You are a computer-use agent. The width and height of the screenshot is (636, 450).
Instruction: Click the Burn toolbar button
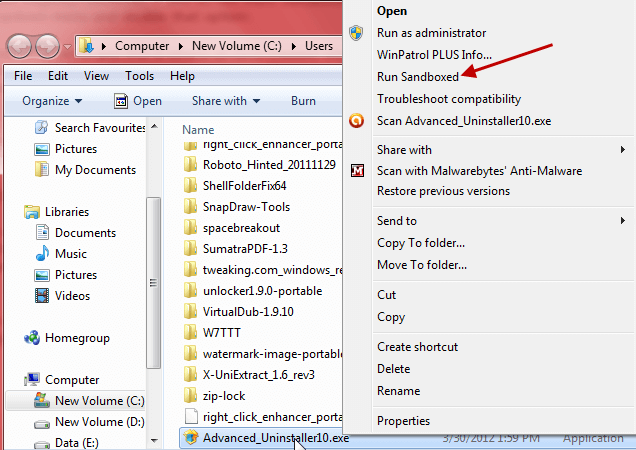(303, 101)
